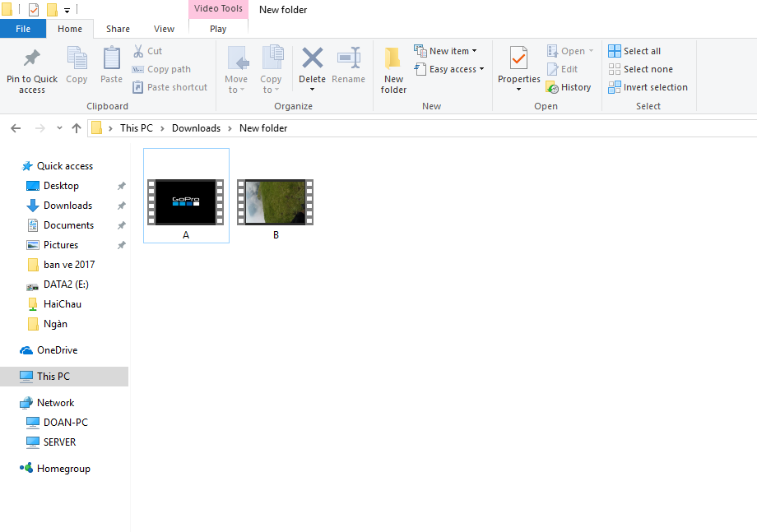The height and width of the screenshot is (532, 757).
Task: Click the New folder icon in ribbon
Action: (x=393, y=59)
